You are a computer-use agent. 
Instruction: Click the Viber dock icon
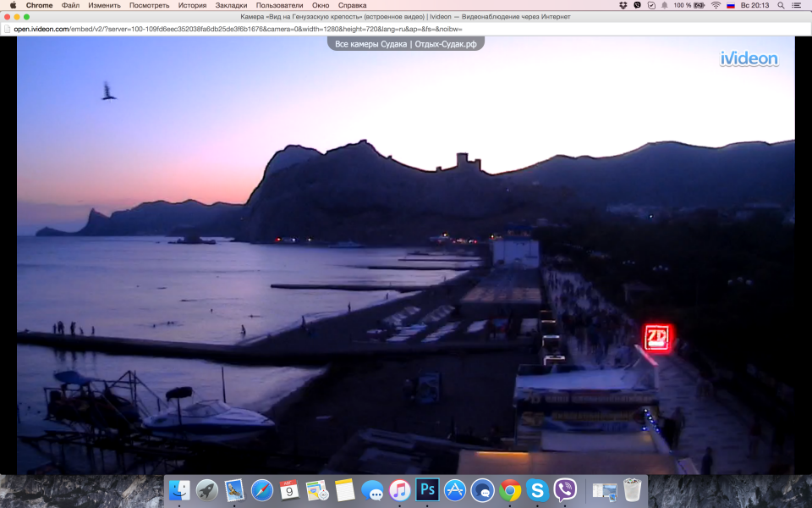click(x=564, y=489)
